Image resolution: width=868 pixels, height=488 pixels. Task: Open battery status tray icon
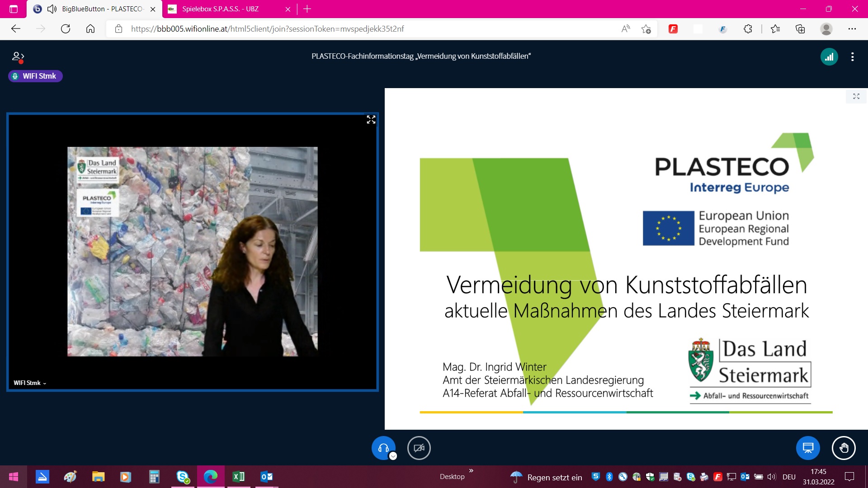[759, 477]
